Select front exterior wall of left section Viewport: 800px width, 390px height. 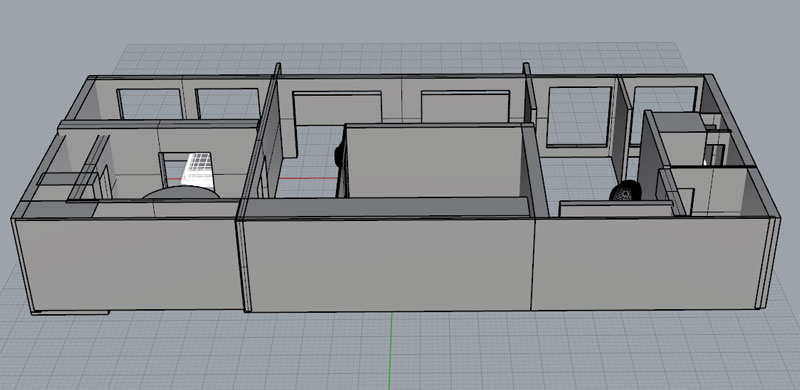pos(129,264)
